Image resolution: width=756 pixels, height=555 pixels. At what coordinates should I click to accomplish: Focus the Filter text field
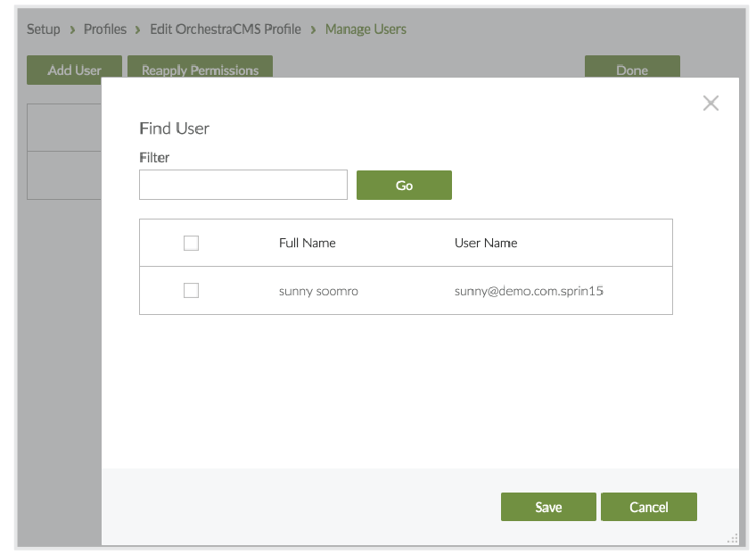pos(243,185)
